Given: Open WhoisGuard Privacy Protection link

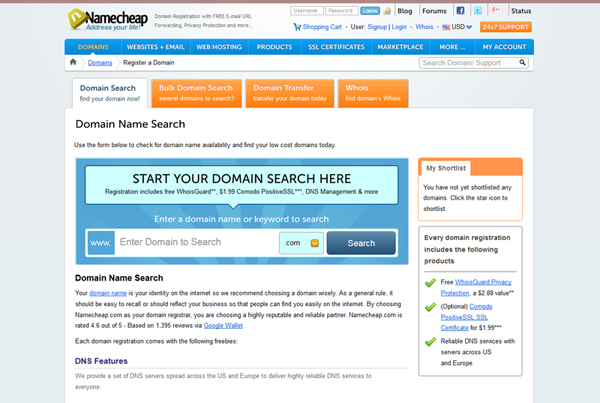Looking at the screenshot, I should tap(476, 287).
